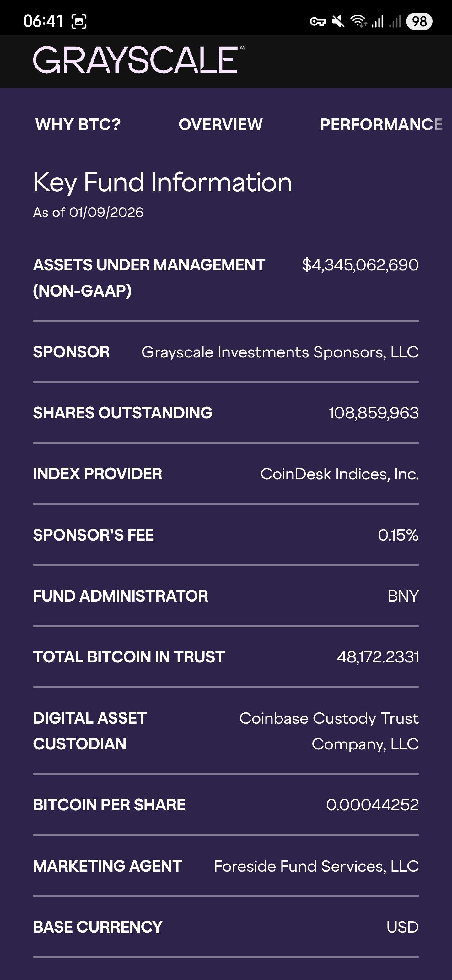Viewport: 452px width, 980px height.
Task: Tap the muted sound status icon
Action: (338, 21)
